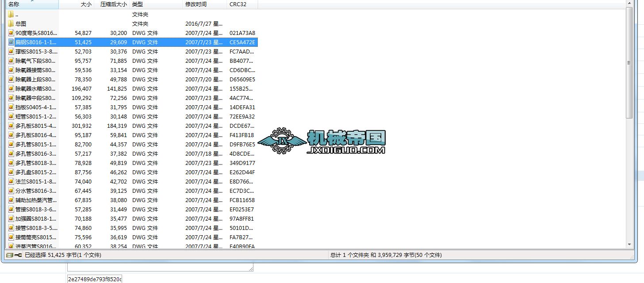The image size is (644, 283).
Task: Click the 法兰S8015-1-8 DWG icon
Action: tap(11, 182)
